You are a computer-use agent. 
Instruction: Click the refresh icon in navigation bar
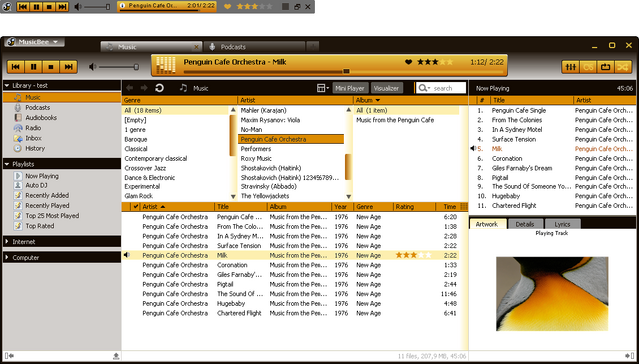pos(160,88)
